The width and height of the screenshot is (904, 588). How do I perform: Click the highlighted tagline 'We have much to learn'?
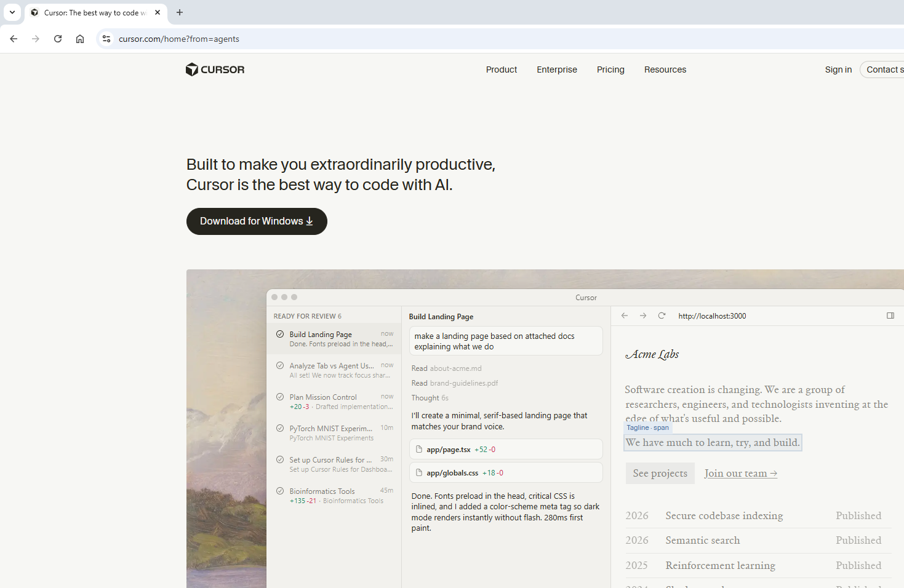713,443
